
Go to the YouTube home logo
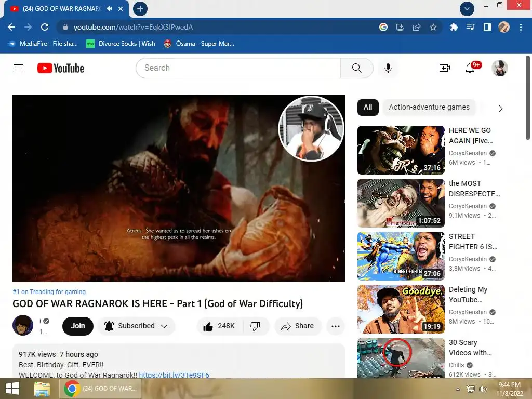pyautogui.click(x=61, y=68)
